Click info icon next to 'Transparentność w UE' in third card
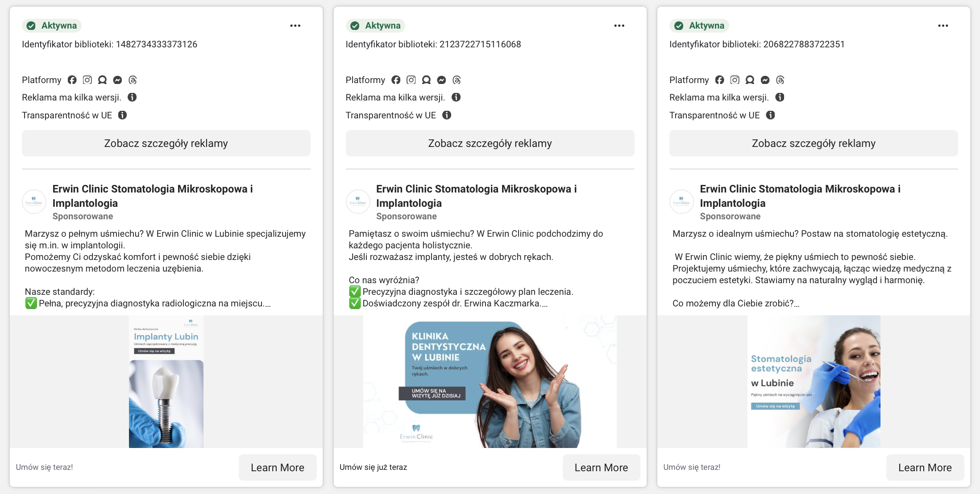The height and width of the screenshot is (494, 980). click(x=770, y=115)
